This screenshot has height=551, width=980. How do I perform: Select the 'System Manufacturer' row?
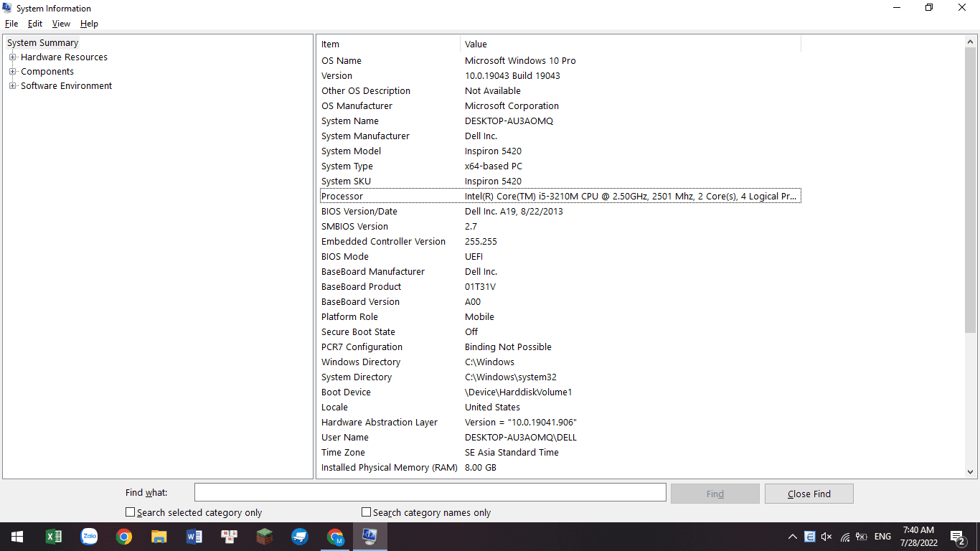click(560, 136)
